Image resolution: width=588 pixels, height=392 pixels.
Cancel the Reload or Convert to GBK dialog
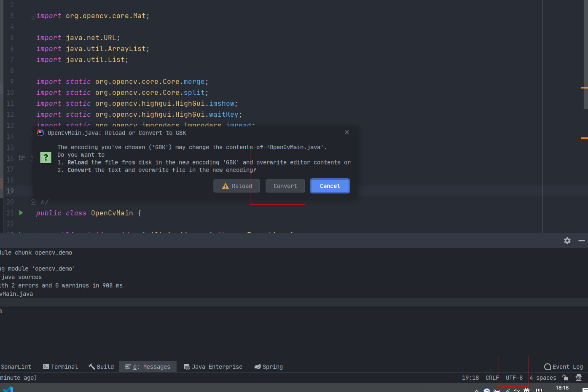330,186
